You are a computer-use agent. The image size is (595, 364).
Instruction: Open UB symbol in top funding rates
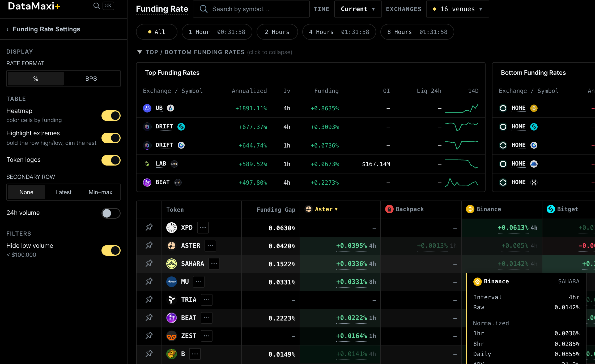(x=159, y=108)
